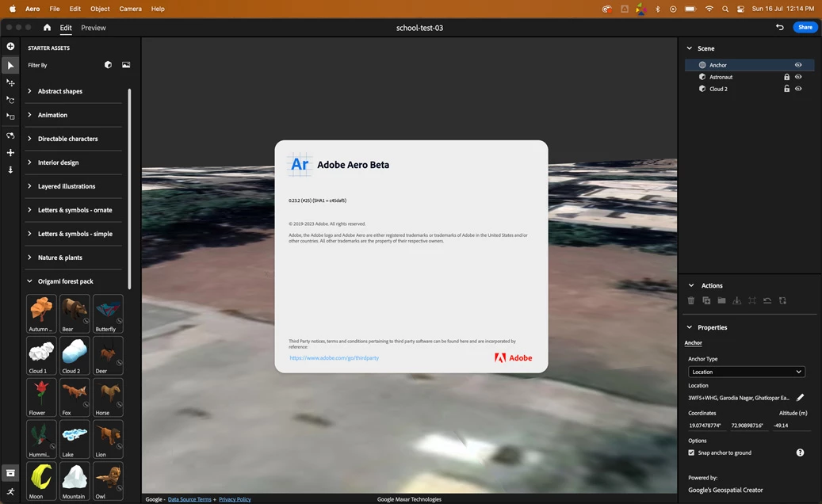The image size is (822, 504).
Task: Click the Altitude value field
Action: point(792,426)
